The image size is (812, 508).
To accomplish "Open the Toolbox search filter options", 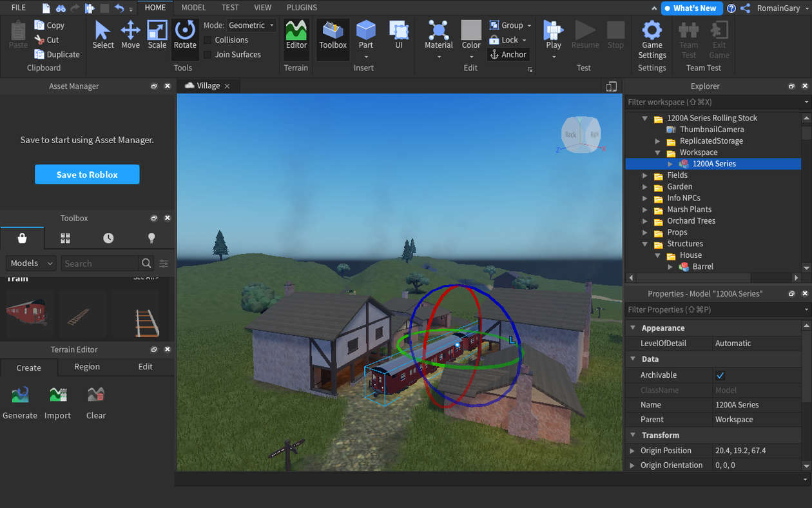I will click(x=164, y=263).
